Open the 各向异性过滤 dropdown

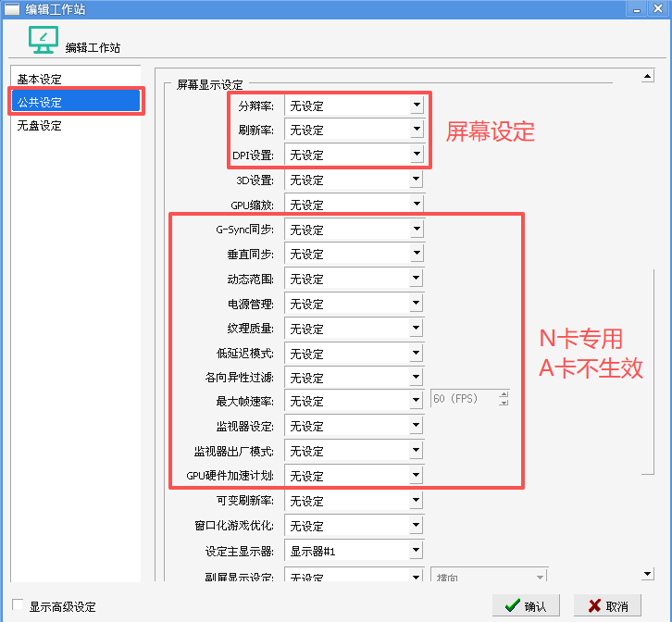pyautogui.click(x=354, y=378)
